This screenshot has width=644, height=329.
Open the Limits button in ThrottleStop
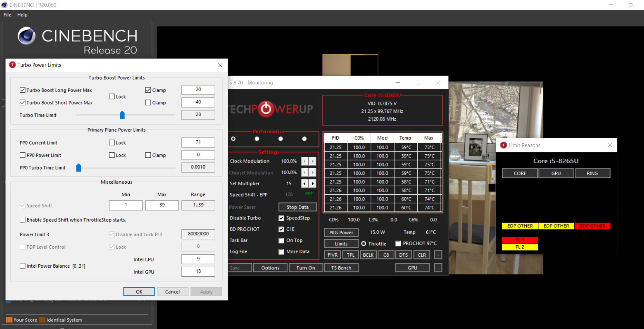pyautogui.click(x=341, y=244)
